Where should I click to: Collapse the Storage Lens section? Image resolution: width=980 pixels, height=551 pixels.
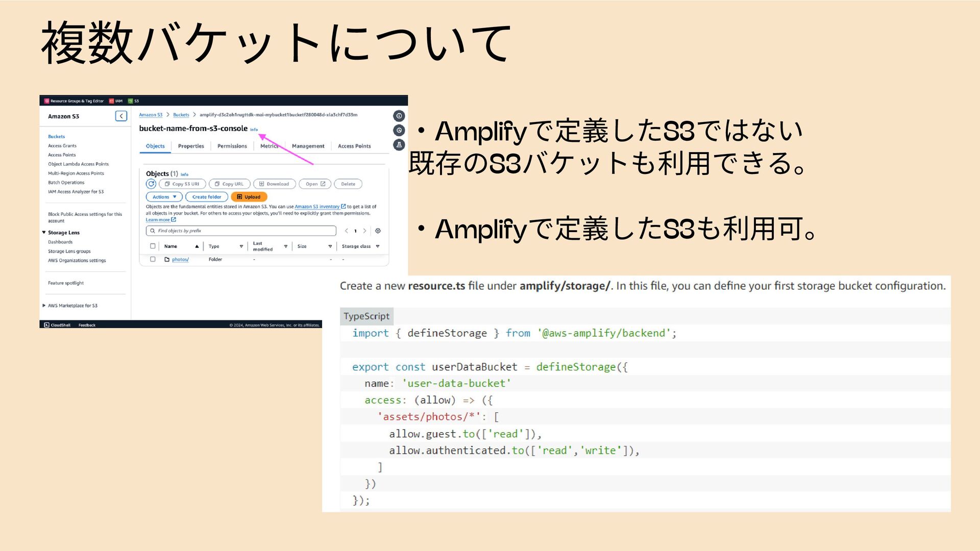tap(44, 232)
